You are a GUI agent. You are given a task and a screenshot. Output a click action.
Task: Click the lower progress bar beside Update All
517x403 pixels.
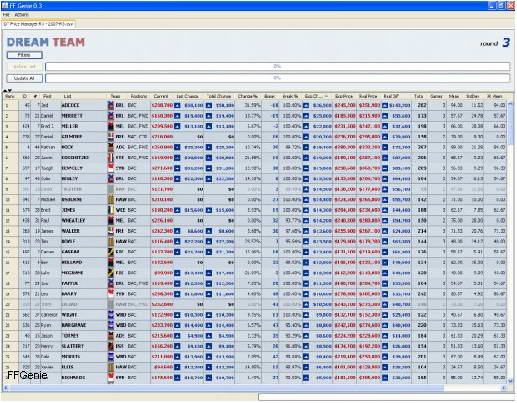click(x=277, y=78)
